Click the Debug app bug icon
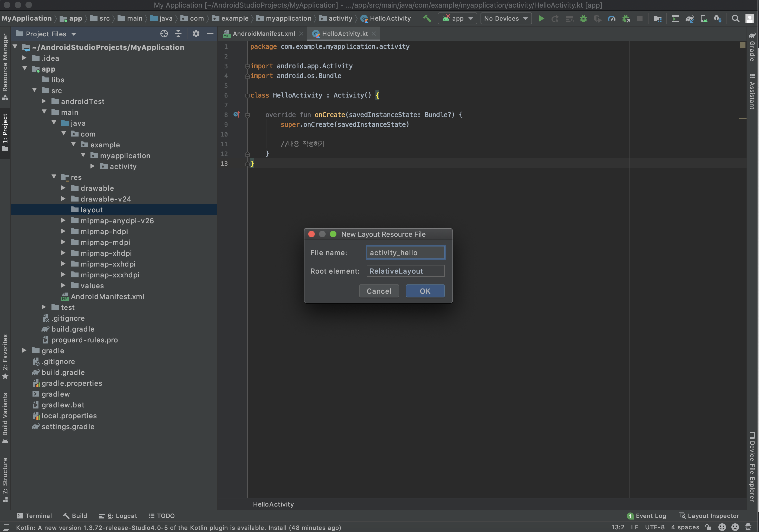Screen dimensions: 759x532 coord(583,18)
